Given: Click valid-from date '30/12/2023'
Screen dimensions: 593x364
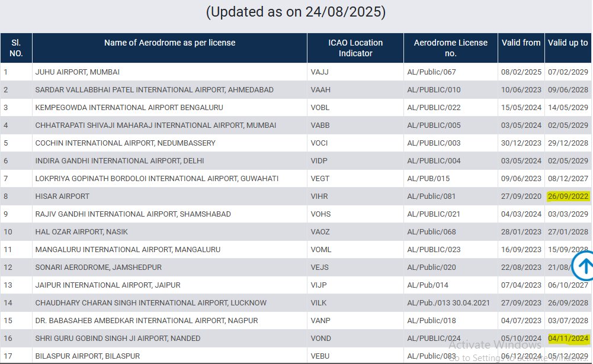Looking at the screenshot, I should click(521, 143).
